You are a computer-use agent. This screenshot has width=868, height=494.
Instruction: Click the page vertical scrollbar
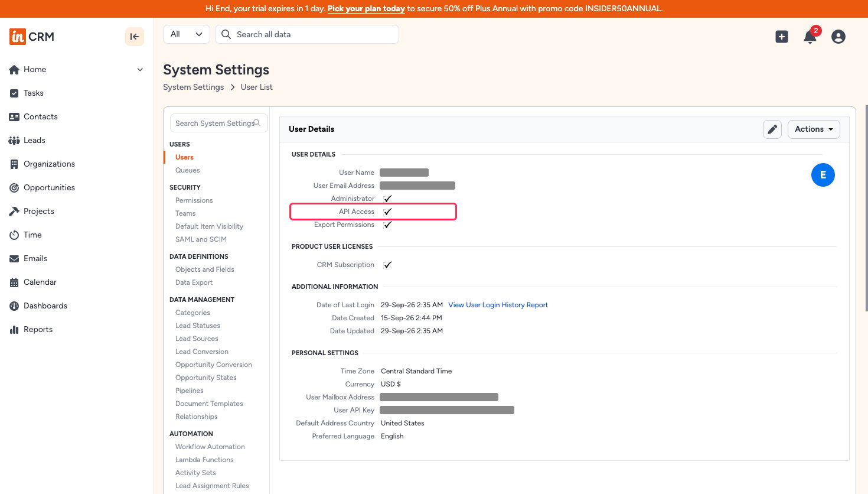click(x=866, y=207)
